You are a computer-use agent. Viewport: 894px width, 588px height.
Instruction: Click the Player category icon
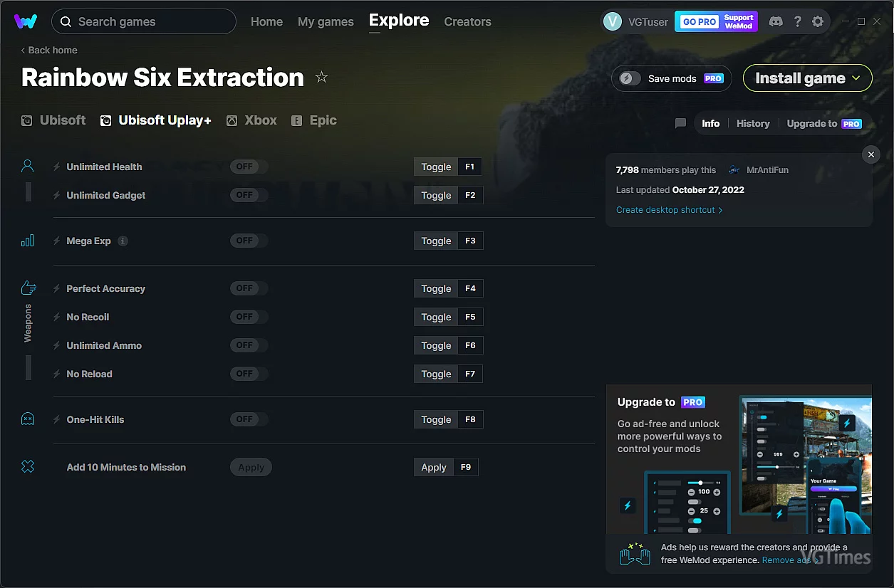click(x=28, y=167)
